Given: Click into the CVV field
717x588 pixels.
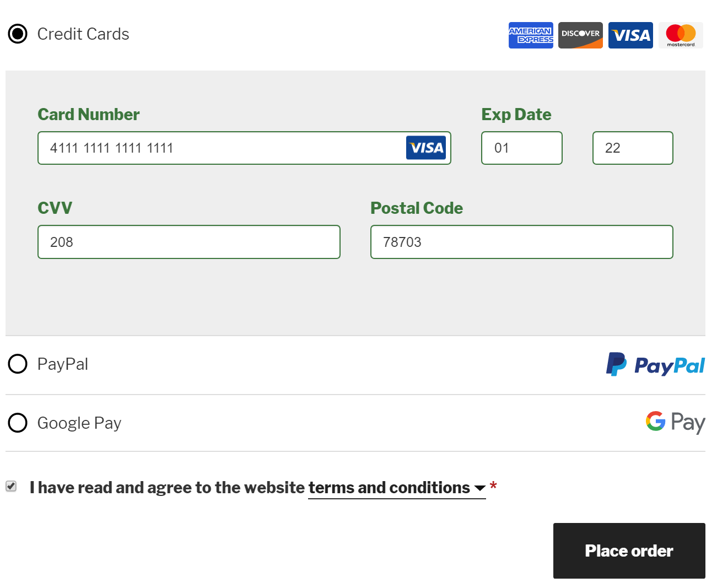Looking at the screenshot, I should (x=188, y=242).
